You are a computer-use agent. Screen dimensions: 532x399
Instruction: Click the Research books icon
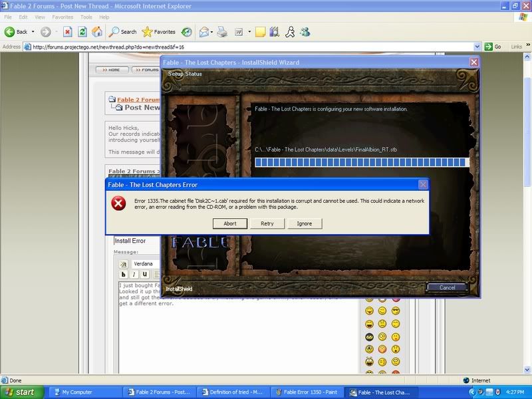coord(275,32)
